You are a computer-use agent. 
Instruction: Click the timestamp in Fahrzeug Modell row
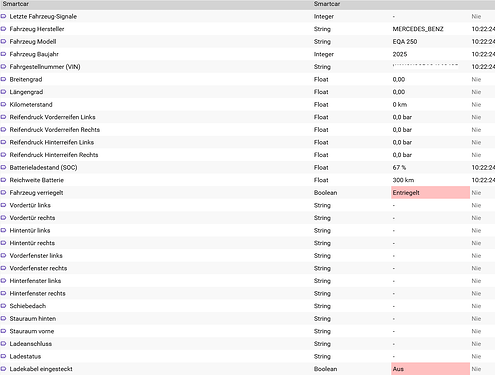[x=483, y=42]
